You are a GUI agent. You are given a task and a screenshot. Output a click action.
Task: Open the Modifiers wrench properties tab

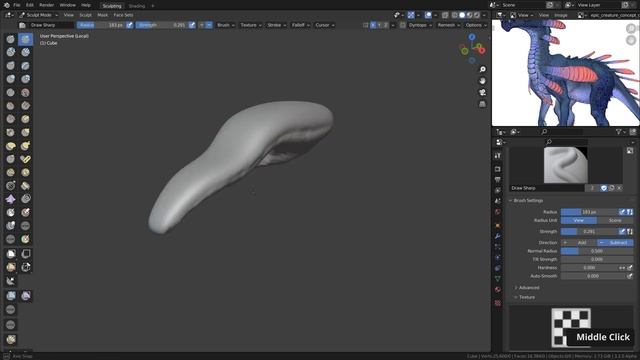point(498,236)
